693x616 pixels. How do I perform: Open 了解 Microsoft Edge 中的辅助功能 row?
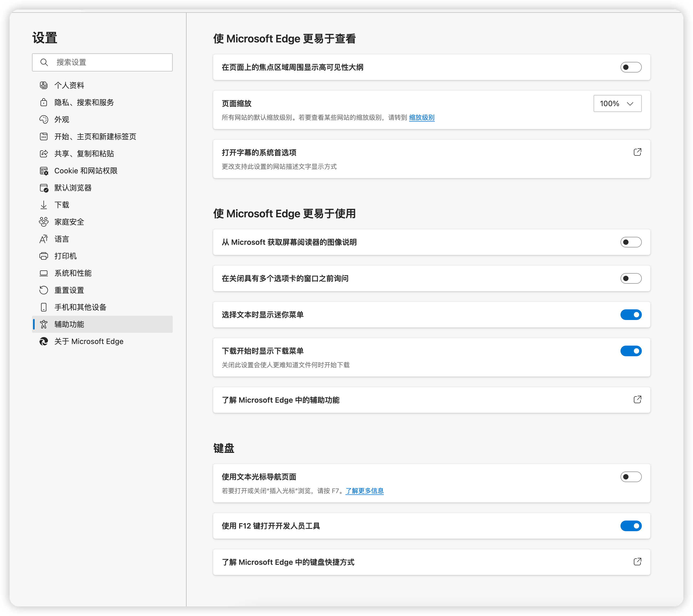(432, 400)
